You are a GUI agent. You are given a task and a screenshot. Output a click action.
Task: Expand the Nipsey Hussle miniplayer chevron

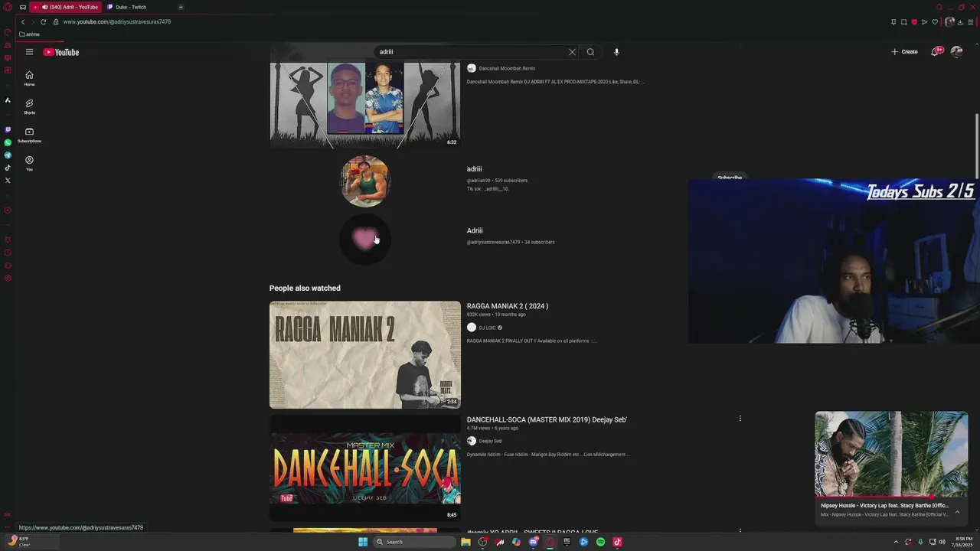(x=957, y=512)
